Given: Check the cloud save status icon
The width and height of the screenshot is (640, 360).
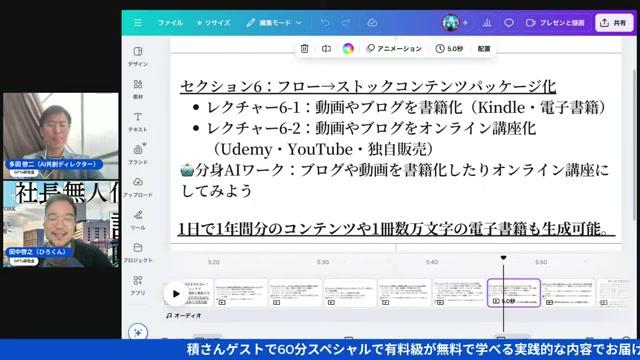Looking at the screenshot, I should point(372,23).
